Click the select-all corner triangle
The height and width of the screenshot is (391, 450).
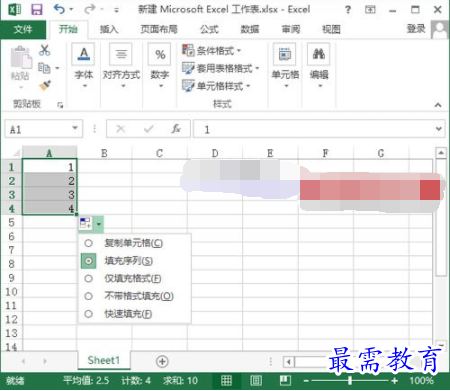[x=16, y=153]
